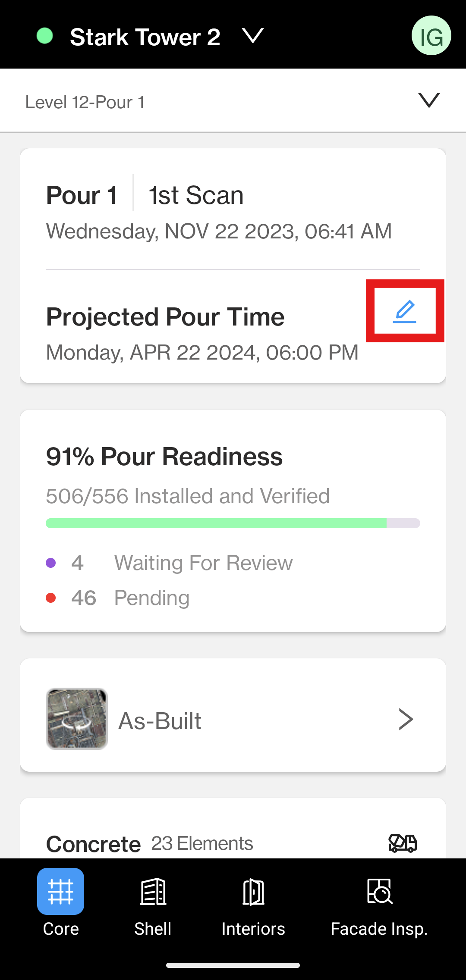Switch to the Interiors tab label

tap(253, 929)
